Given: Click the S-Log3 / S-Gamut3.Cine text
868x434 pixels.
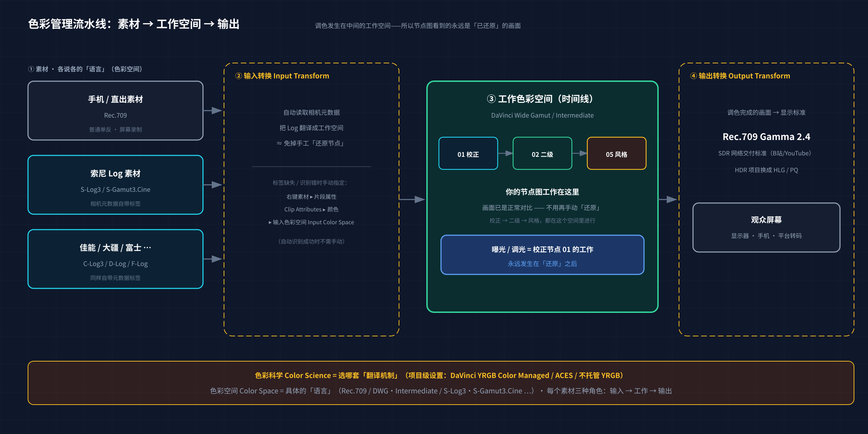Looking at the screenshot, I should (x=115, y=190).
